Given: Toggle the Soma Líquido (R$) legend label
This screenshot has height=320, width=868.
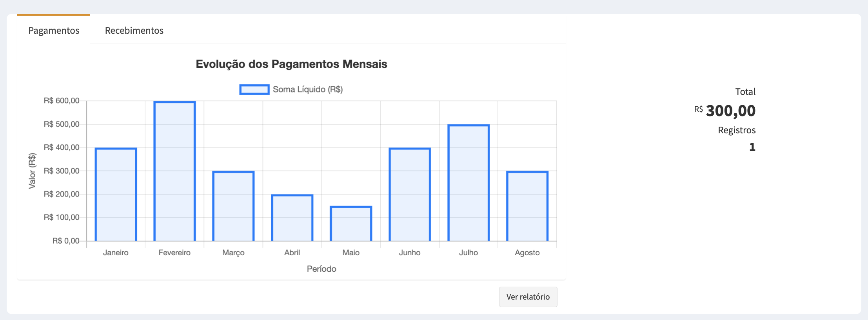Looking at the screenshot, I should pyautogui.click(x=308, y=89).
